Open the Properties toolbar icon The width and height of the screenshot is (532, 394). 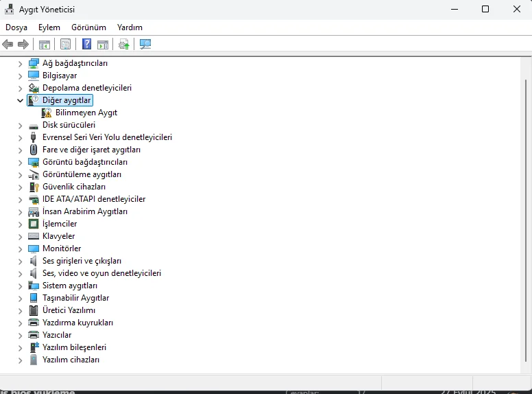pyautogui.click(x=66, y=44)
